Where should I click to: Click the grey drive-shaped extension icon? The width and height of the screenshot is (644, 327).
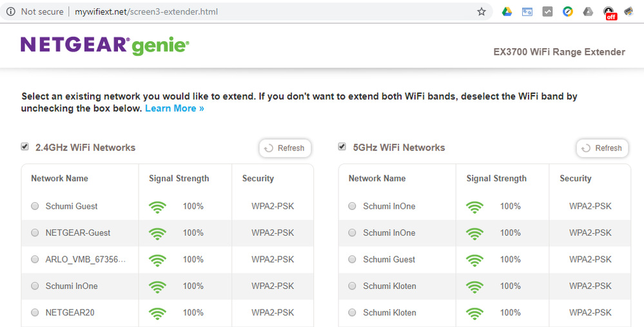point(588,12)
